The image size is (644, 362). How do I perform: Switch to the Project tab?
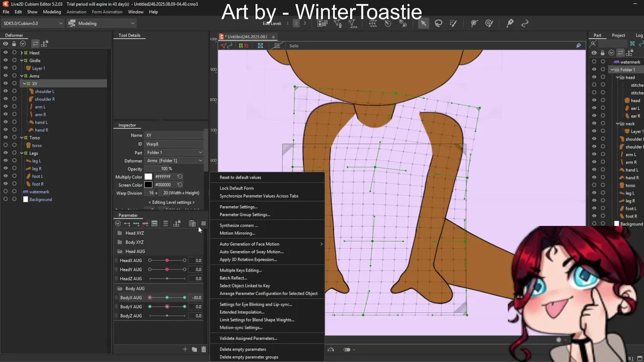click(618, 35)
